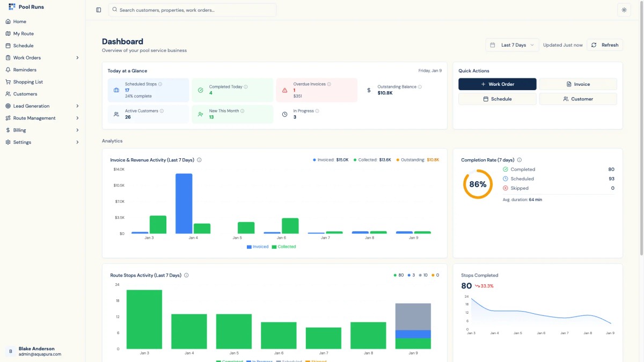
Task: Click the Skipped row in Completion Rate
Action: [x=559, y=188]
